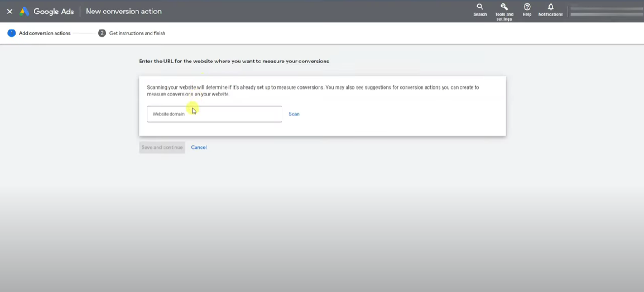This screenshot has width=644, height=292.
Task: Click the step 2 number circle
Action: (102, 33)
